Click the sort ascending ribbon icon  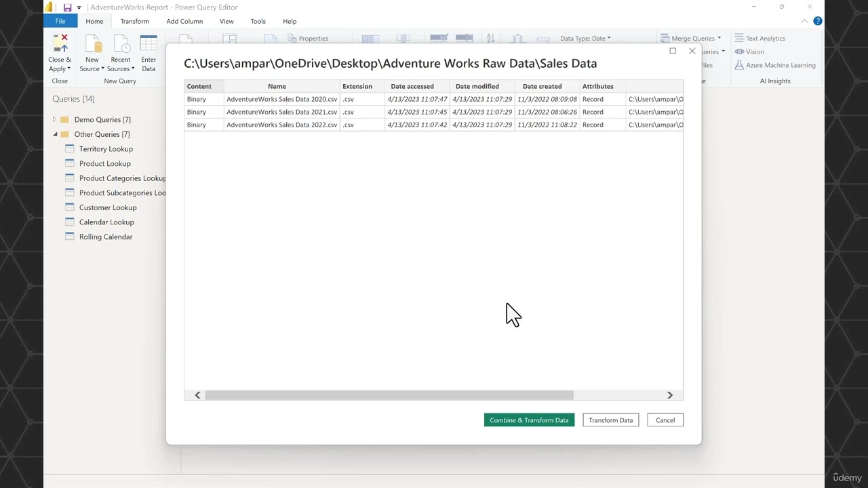click(490, 39)
